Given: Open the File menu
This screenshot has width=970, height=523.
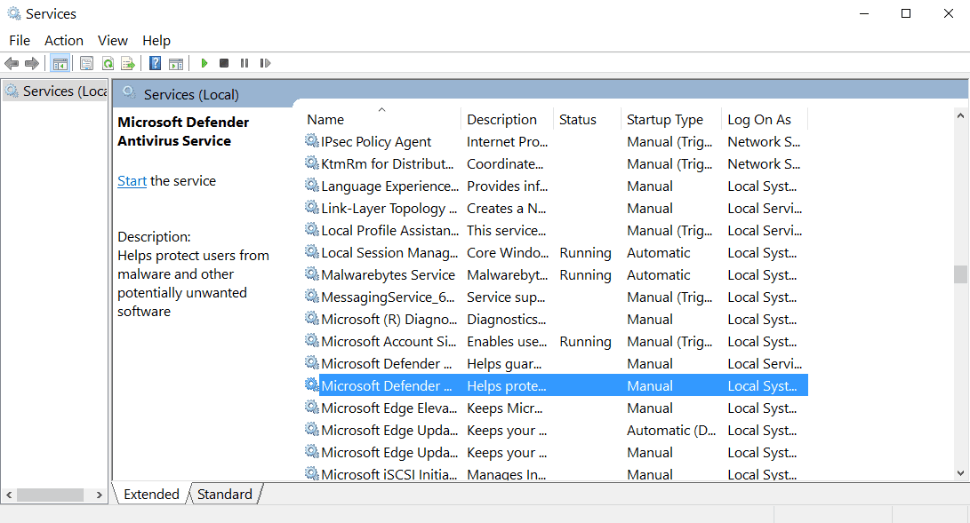Looking at the screenshot, I should pos(19,40).
